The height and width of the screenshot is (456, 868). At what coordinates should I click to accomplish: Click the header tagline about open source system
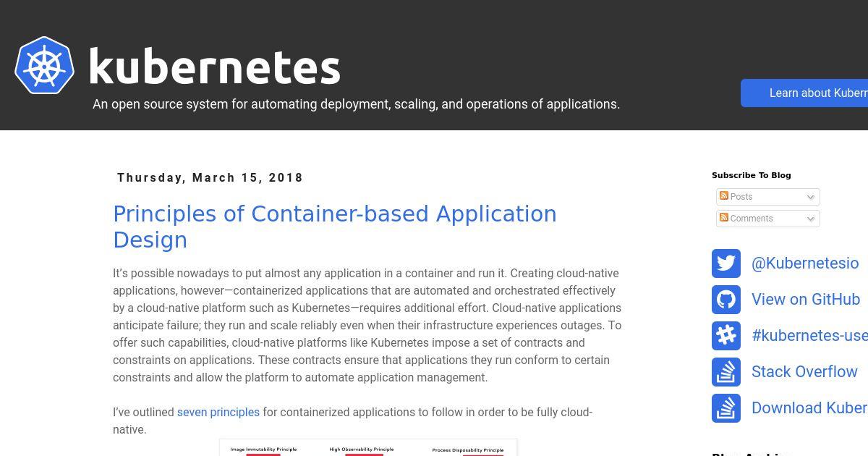[x=356, y=104]
